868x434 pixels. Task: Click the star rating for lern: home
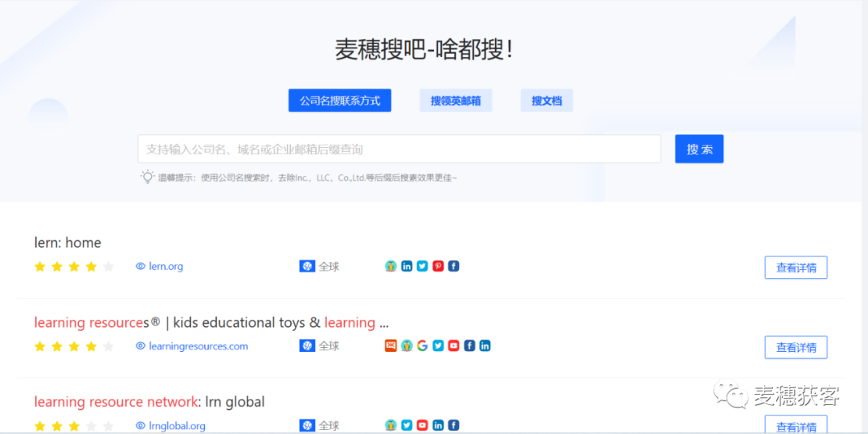pos(74,267)
